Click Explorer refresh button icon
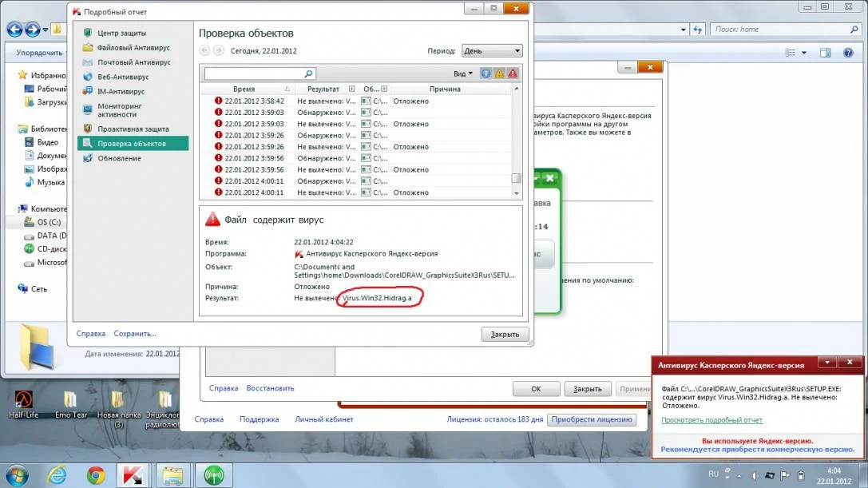 click(x=697, y=30)
